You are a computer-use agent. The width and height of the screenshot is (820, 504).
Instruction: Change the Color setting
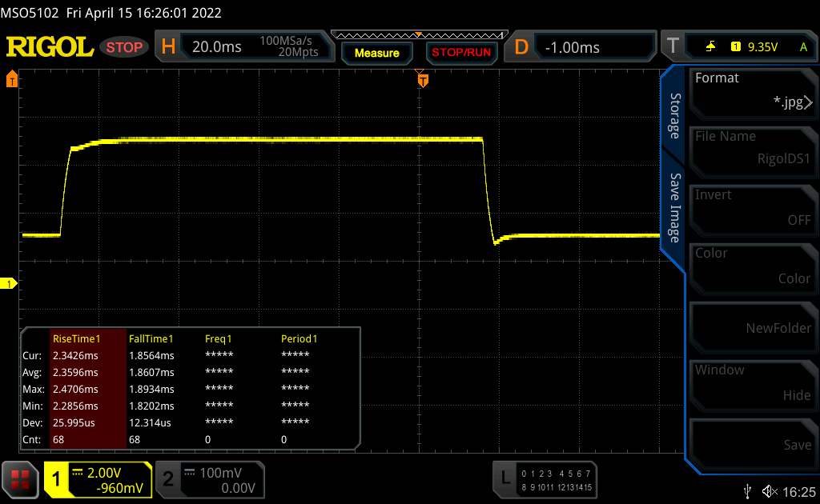click(753, 267)
